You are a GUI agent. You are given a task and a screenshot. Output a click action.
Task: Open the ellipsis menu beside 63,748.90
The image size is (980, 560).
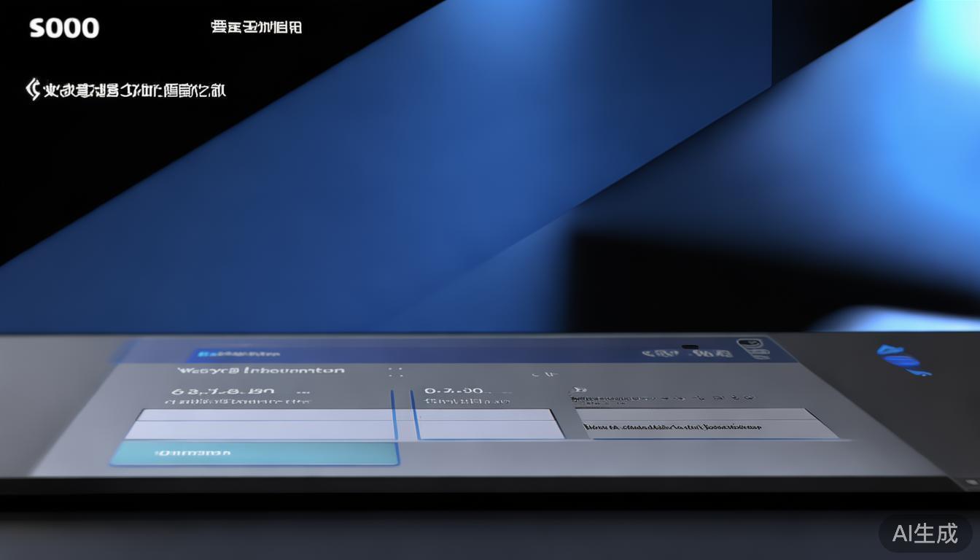point(302,392)
